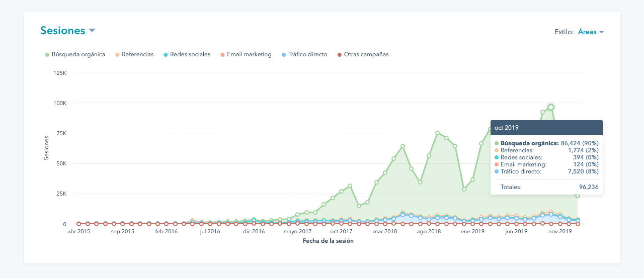This screenshot has height=278, width=644.
Task: Click the dark red Otras campañas dot
Action: point(340,55)
